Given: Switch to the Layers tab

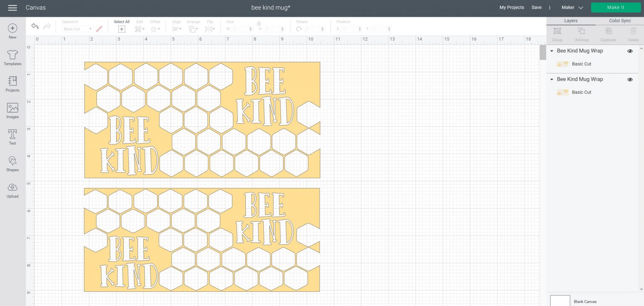Looking at the screenshot, I should tap(571, 21).
